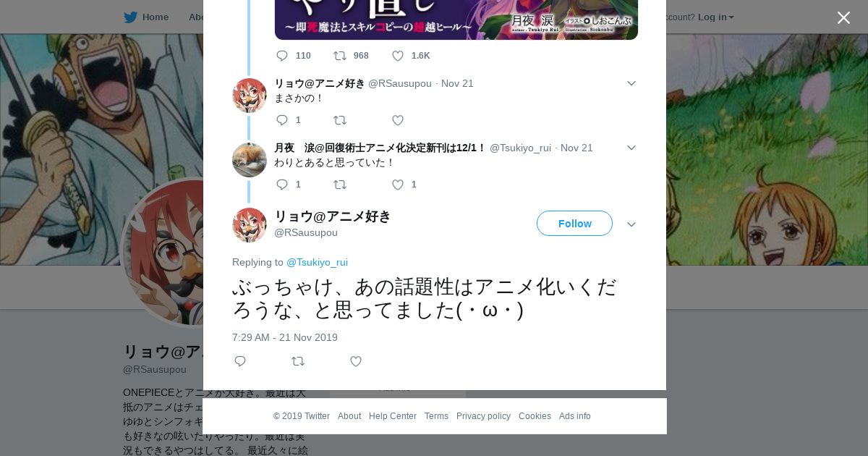Click reply icon under まさかの！ tweet

[x=282, y=120]
